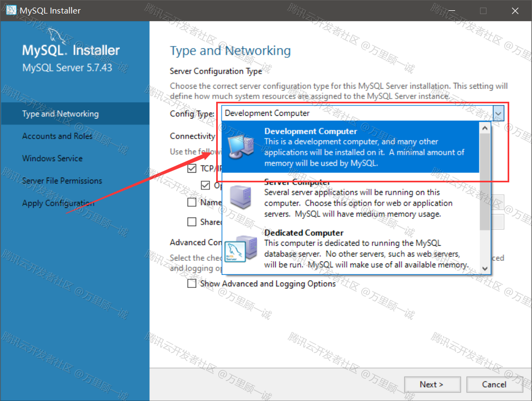
Task: Select Development Computer option in list
Action: pyautogui.click(x=351, y=147)
